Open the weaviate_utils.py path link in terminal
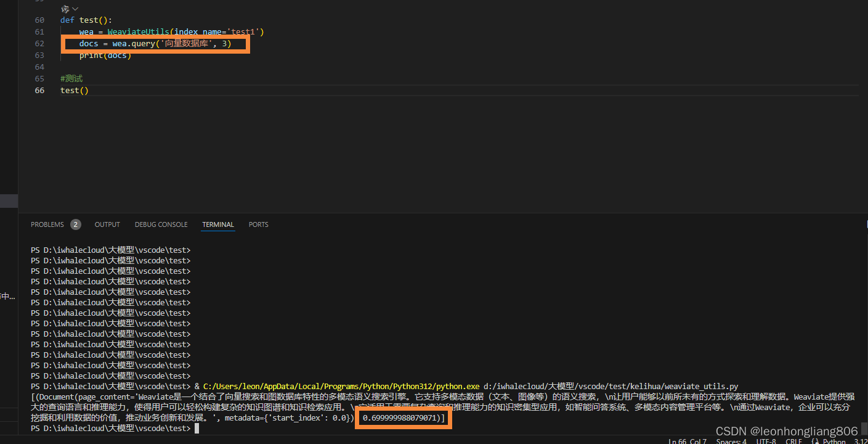Screen dimensions: 868x444 point(610,386)
